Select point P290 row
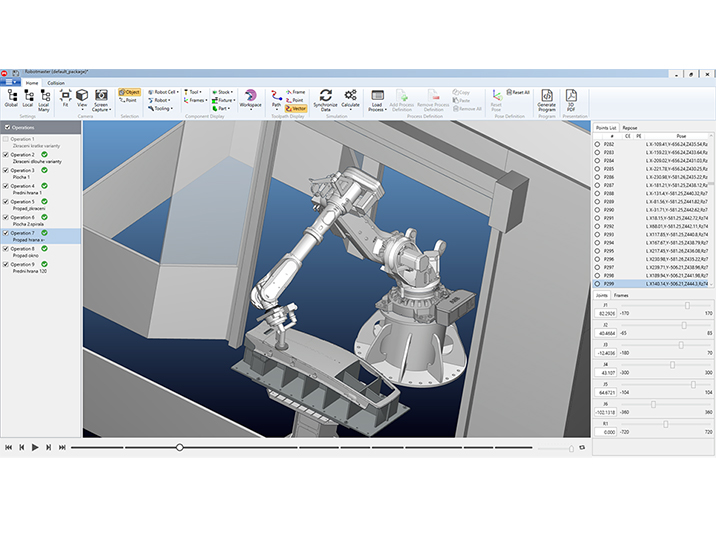Screen dimensions: 716x542 click(x=653, y=210)
